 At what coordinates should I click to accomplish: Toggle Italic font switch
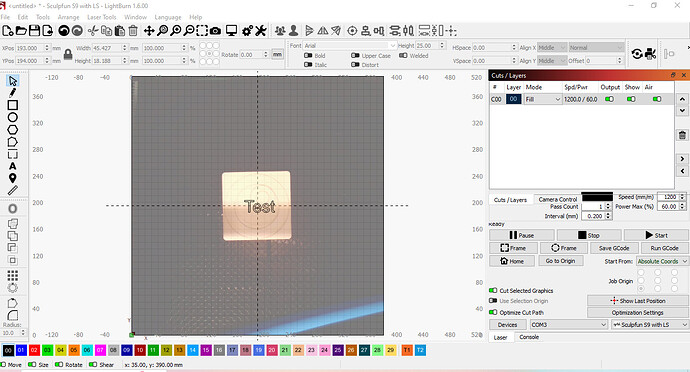(308, 65)
